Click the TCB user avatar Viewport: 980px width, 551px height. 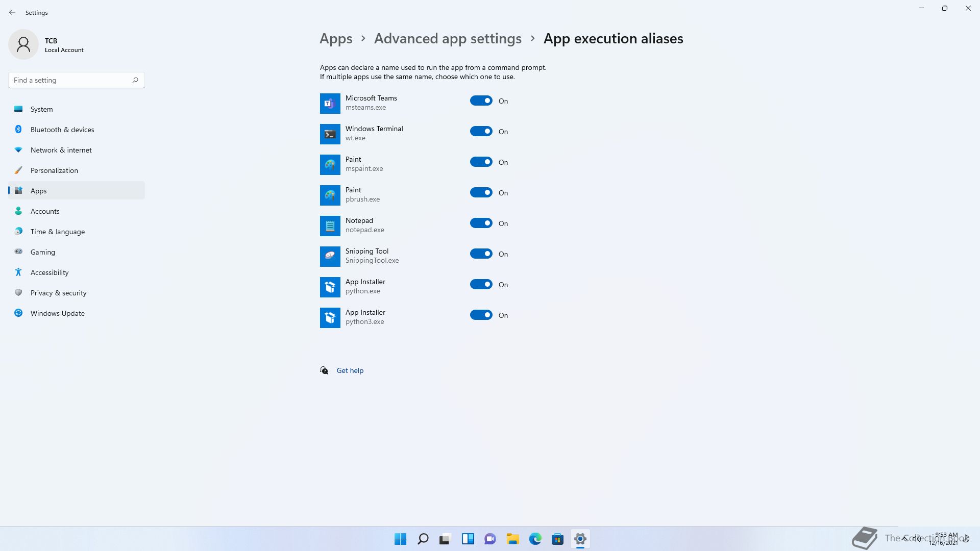(x=23, y=44)
